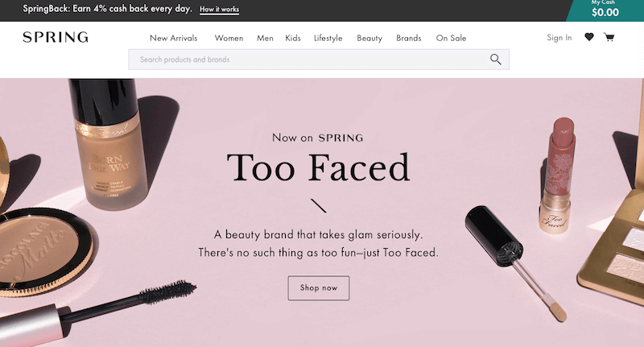Open the Men category

265,38
